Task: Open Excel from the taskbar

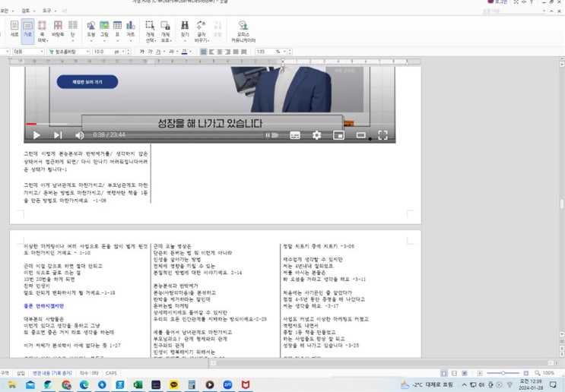Action: pyautogui.click(x=138, y=385)
